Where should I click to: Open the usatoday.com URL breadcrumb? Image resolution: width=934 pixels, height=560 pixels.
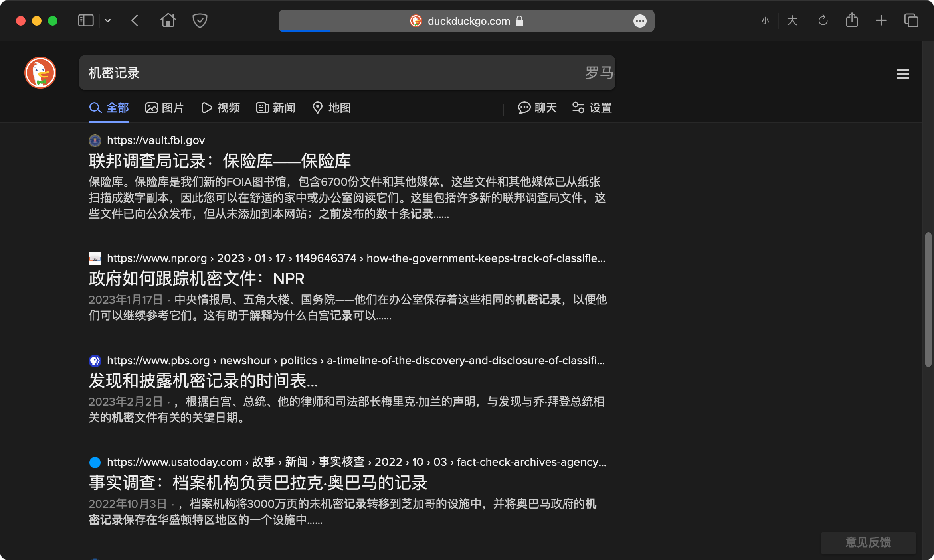pos(356,462)
